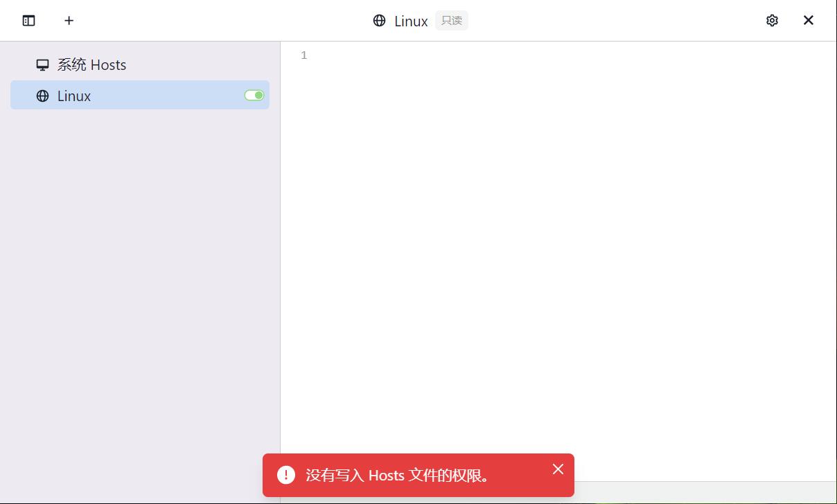Viewport: 837px width, 504px height.
Task: Click the red alert exclamation icon
Action: (x=286, y=475)
